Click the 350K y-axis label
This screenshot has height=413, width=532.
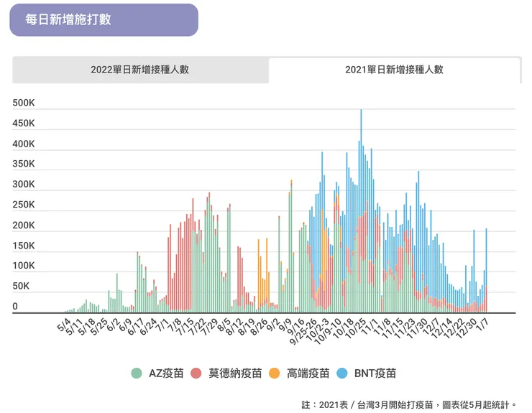click(24, 164)
